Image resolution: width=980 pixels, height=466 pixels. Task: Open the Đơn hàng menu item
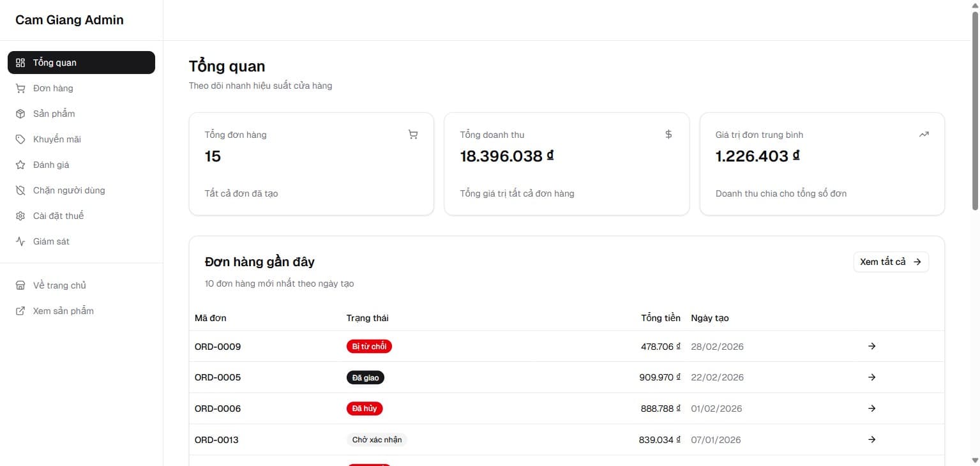pos(53,88)
